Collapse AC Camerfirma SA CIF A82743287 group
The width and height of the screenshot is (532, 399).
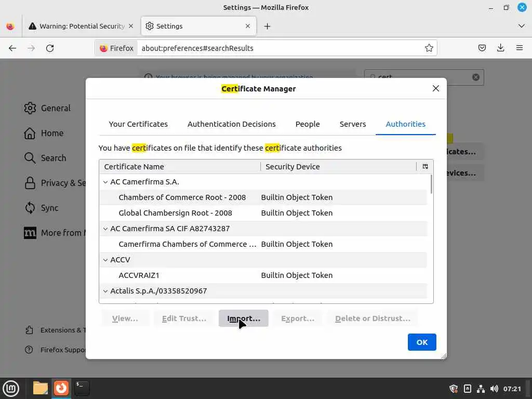pos(105,229)
